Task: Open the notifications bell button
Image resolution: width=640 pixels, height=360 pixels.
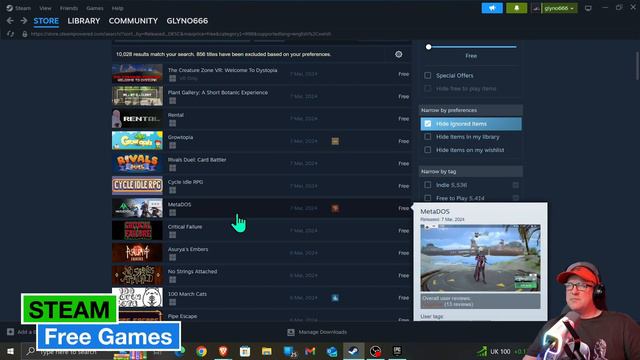Action: pyautogui.click(x=516, y=8)
